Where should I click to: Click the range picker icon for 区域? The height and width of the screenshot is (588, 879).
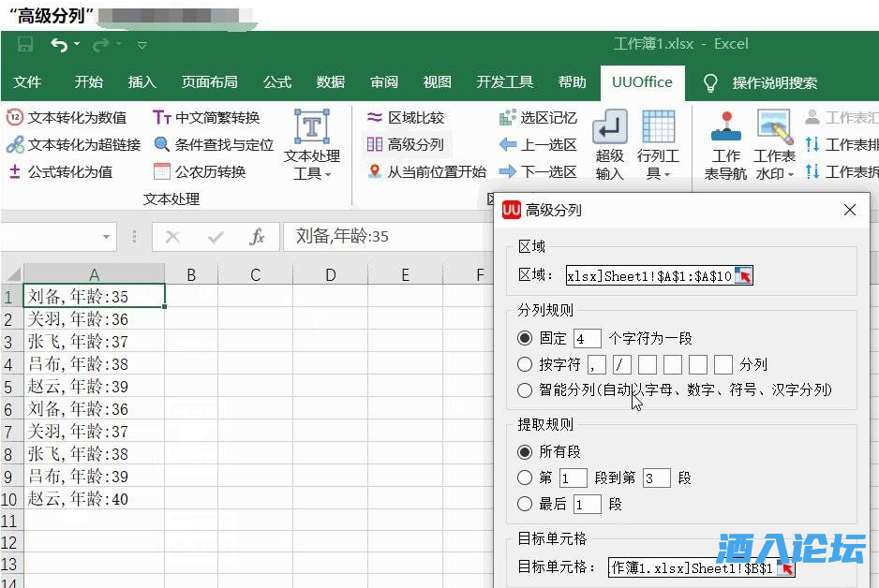(743, 275)
